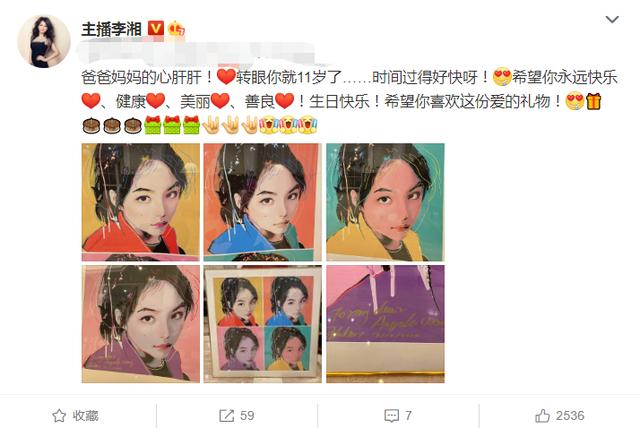
Task: Open comments via the speech bubble icon
Action: pyautogui.click(x=391, y=416)
